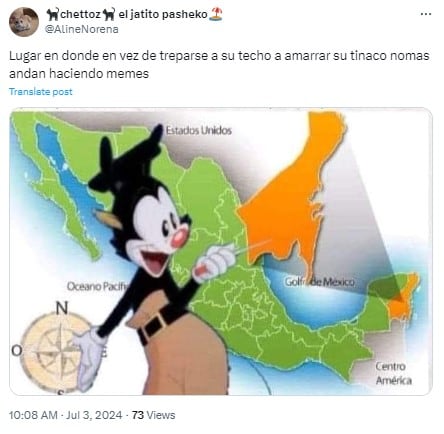Screen dimensions: 444x434
Task: Click the first cat emoji before chettoz
Action: 53,14
